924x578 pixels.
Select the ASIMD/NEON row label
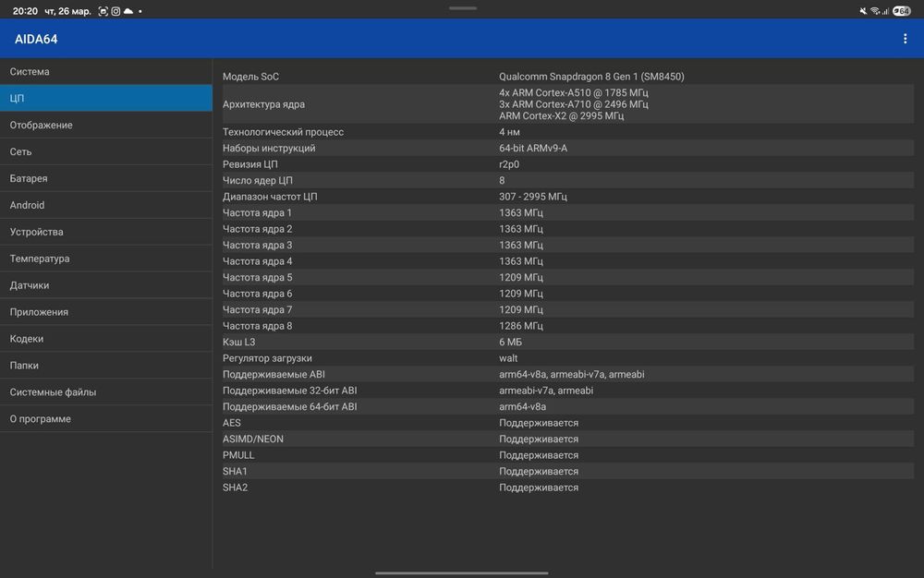coord(253,440)
